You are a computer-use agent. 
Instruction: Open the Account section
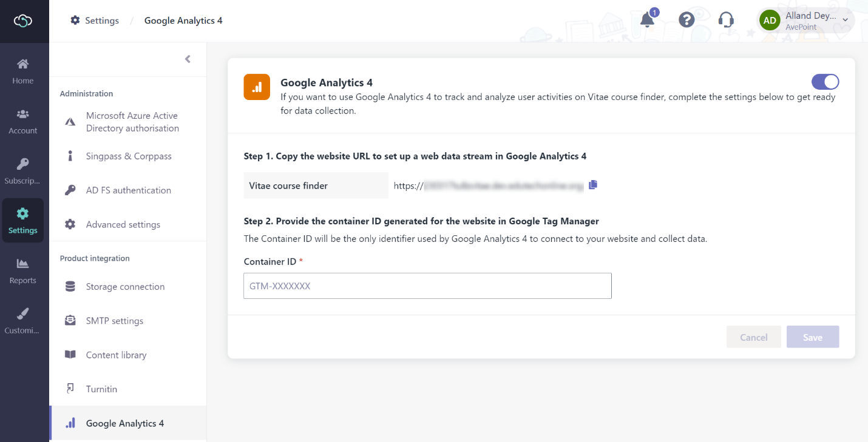tap(23, 121)
